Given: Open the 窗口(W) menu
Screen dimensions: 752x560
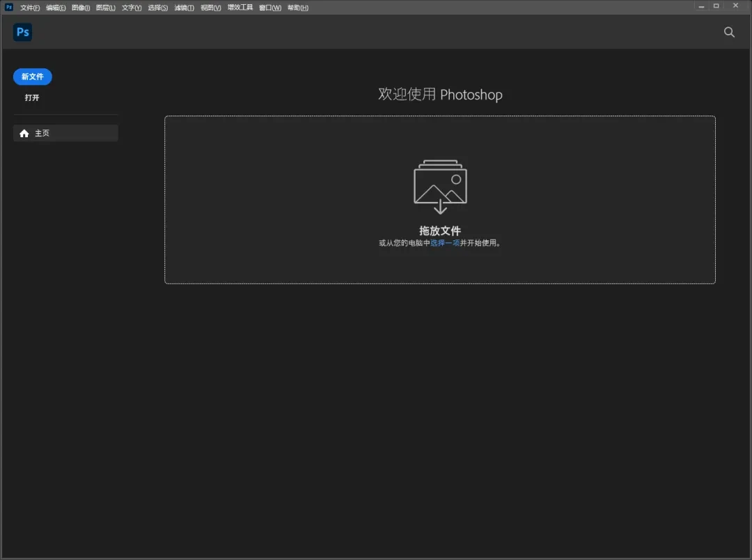Looking at the screenshot, I should [x=270, y=8].
